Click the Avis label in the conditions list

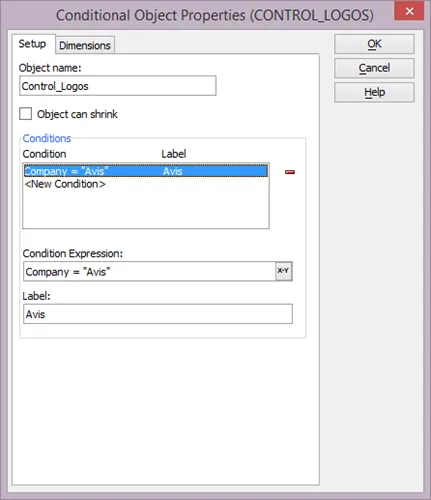pos(173,171)
